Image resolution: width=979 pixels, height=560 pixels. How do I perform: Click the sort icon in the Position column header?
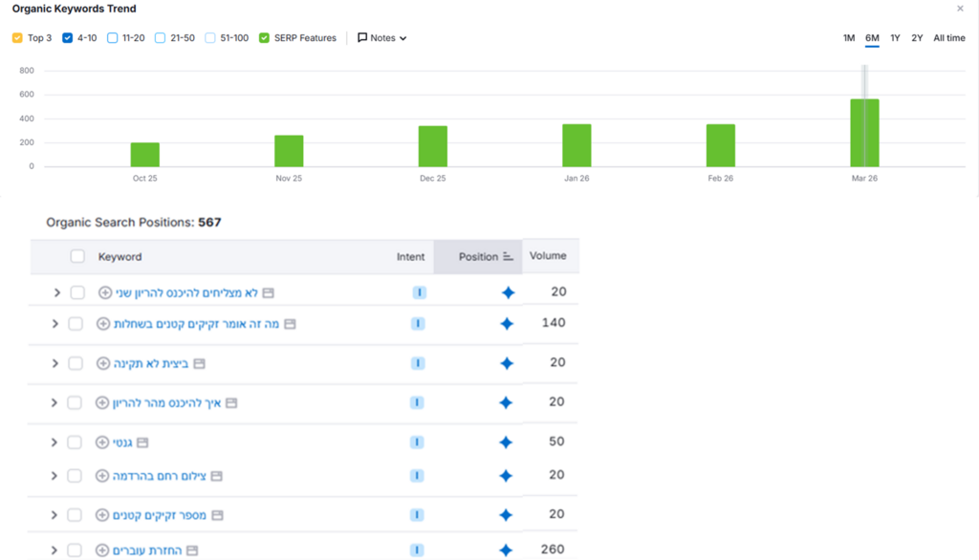pos(508,257)
